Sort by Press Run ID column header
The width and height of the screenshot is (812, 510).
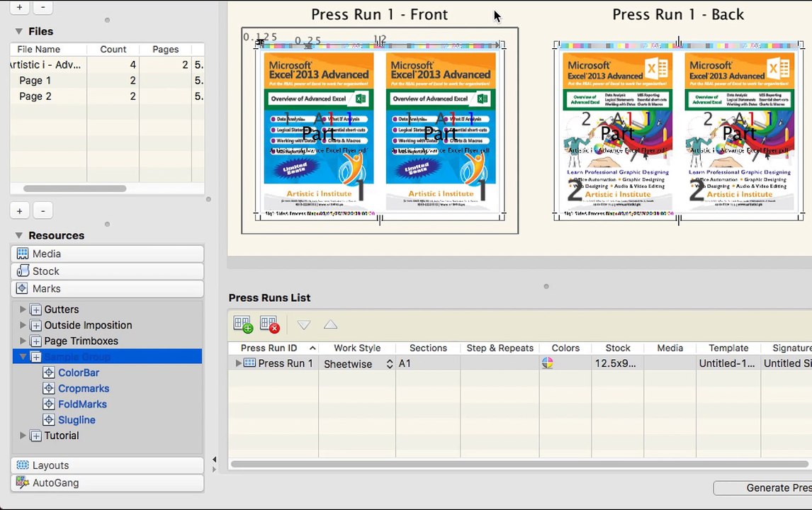pyautogui.click(x=274, y=348)
